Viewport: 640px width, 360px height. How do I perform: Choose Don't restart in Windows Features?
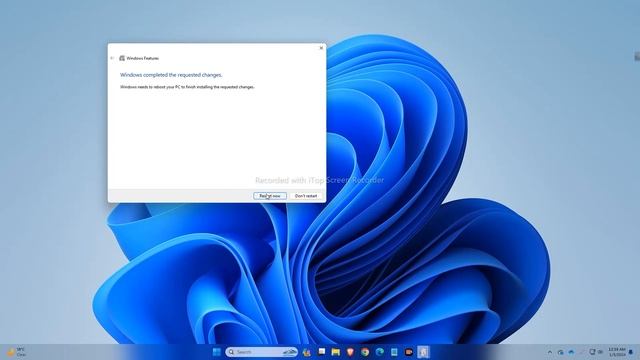(x=306, y=196)
